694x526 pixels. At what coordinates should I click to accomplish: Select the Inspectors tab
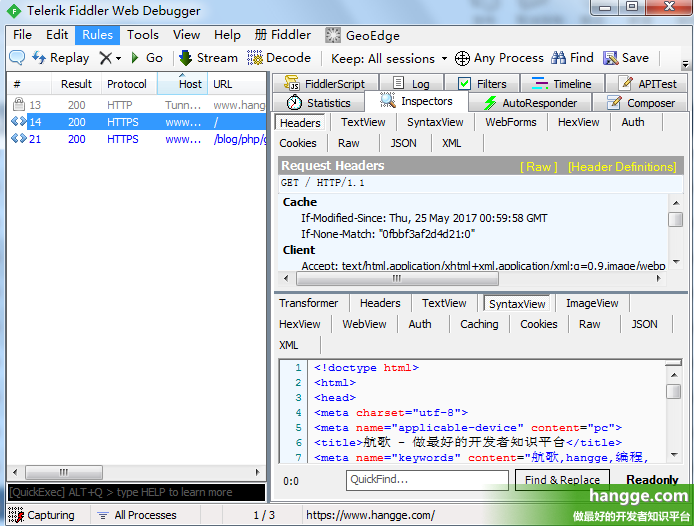tap(416, 101)
